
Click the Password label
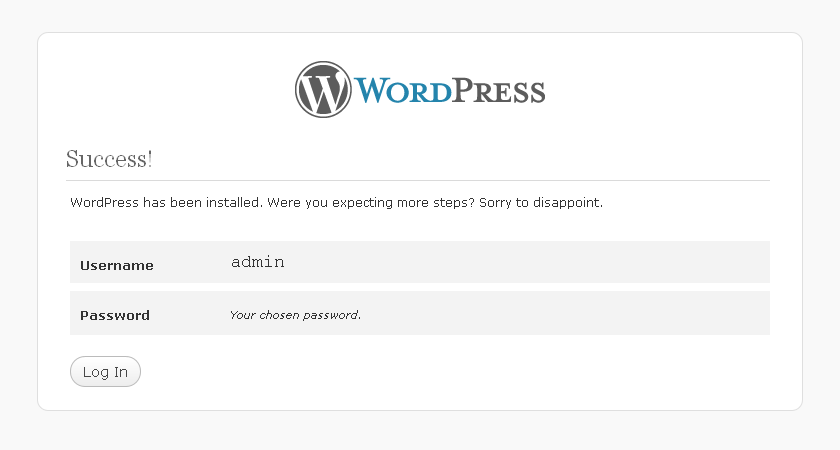coord(115,315)
